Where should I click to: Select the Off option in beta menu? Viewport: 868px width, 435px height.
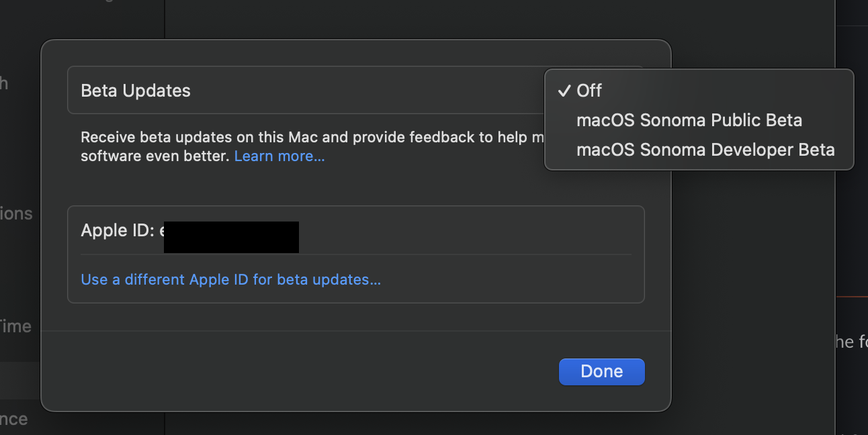tap(589, 91)
